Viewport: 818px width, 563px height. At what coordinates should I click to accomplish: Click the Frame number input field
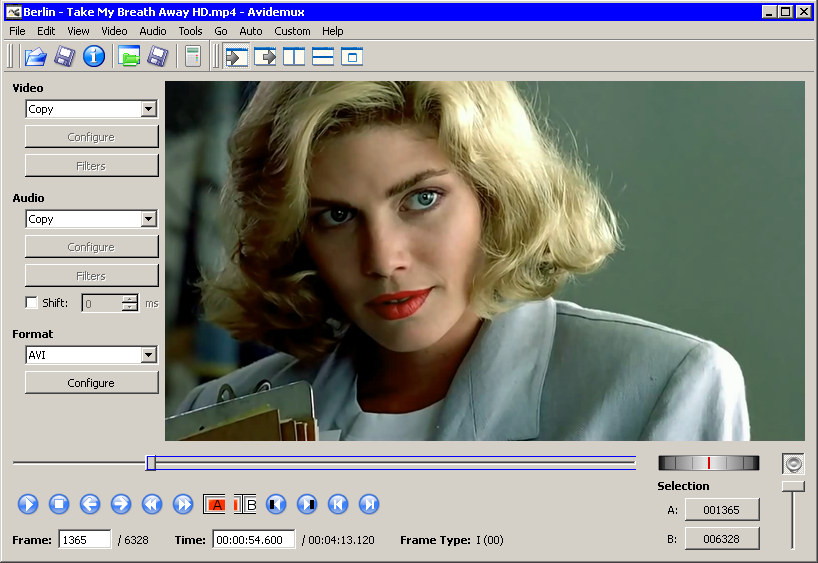pyautogui.click(x=85, y=540)
